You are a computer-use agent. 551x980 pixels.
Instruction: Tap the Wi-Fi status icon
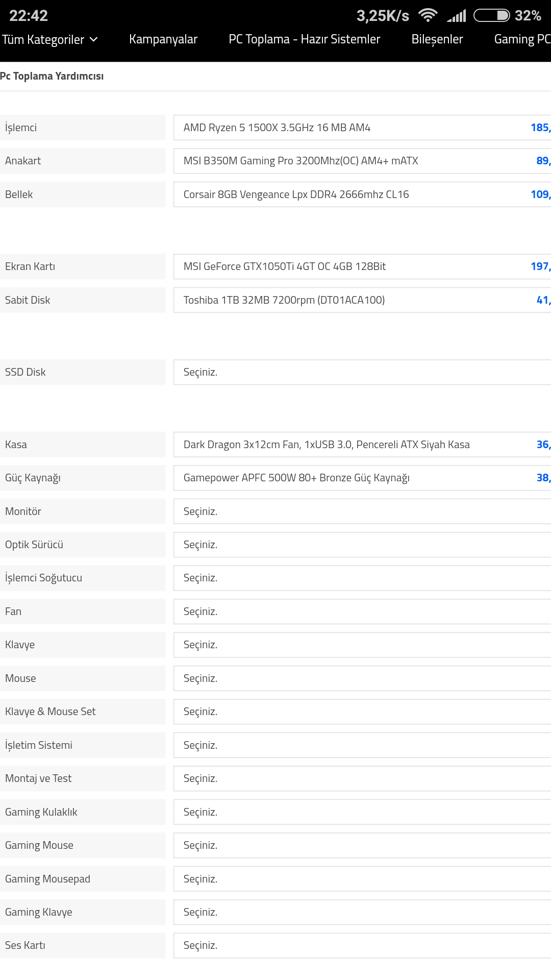click(x=428, y=15)
